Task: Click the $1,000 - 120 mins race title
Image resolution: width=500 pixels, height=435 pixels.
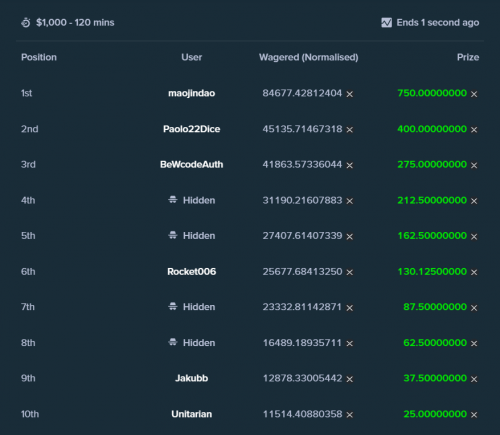Action: (75, 23)
